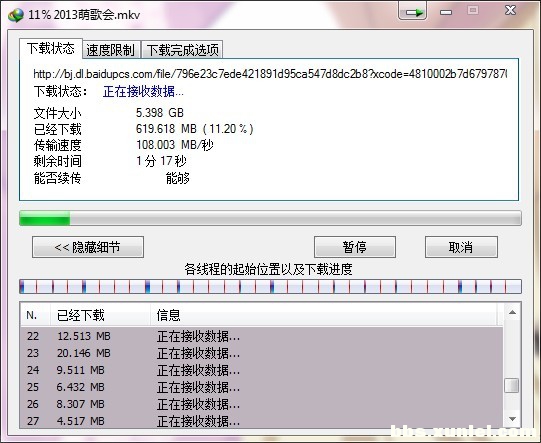Click the scroll down arrow in thread list

pos(512,419)
